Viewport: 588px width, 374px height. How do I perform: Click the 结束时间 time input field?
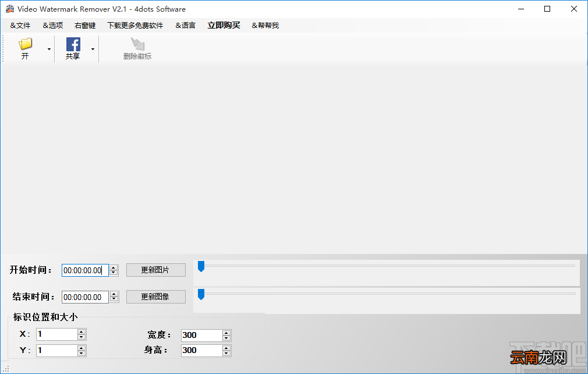[x=85, y=297]
